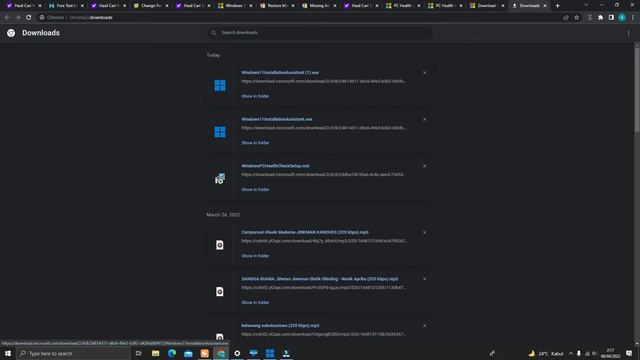Bookmark this page with star icon

[577, 18]
